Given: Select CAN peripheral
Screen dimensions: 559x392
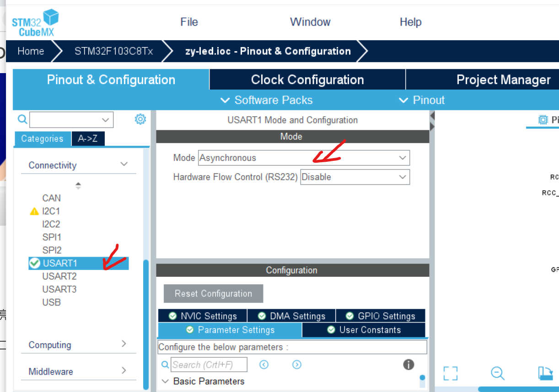Looking at the screenshot, I should (51, 198).
